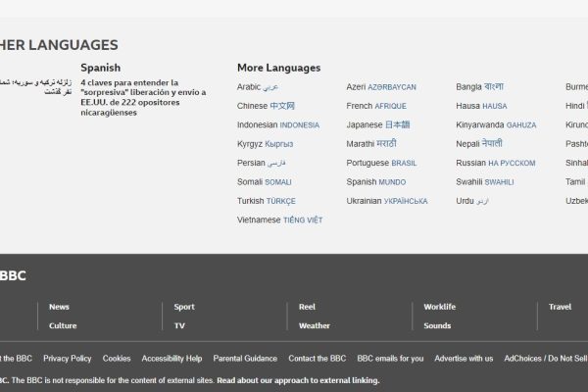The height and width of the screenshot is (392, 588).
Task: Open Worklife footer link
Action: point(439,307)
